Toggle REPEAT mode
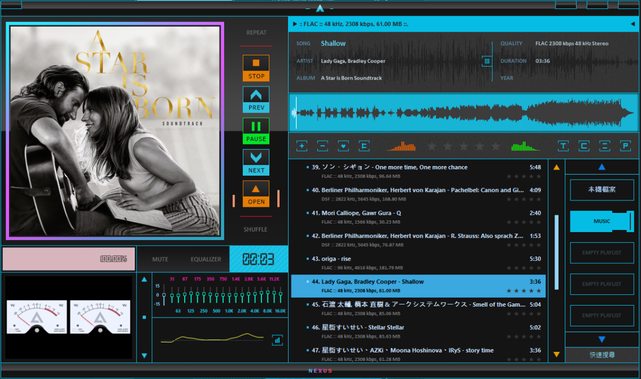The height and width of the screenshot is (379, 641). click(256, 32)
